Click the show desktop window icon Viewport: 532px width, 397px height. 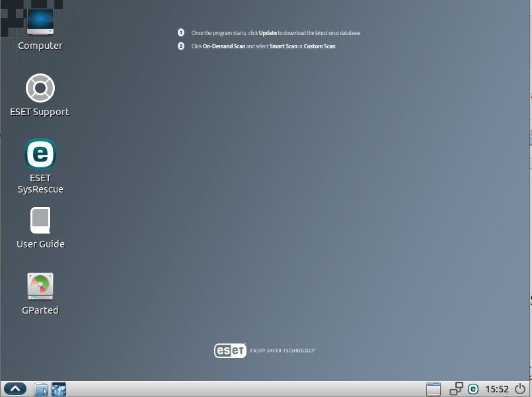tap(434, 389)
